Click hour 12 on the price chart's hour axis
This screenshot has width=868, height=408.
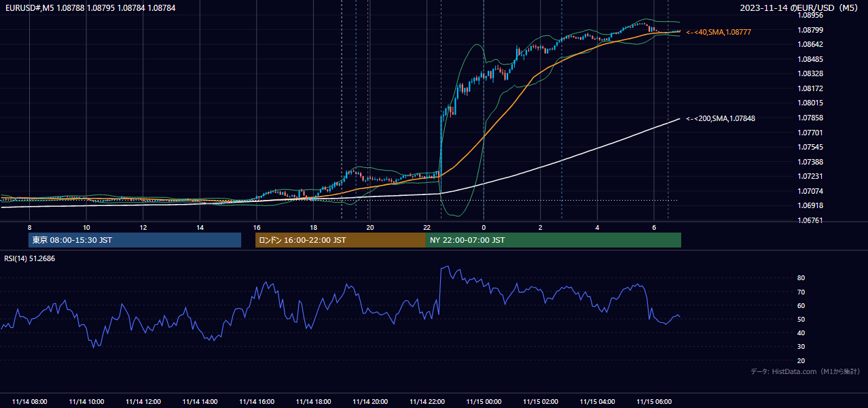click(x=143, y=227)
